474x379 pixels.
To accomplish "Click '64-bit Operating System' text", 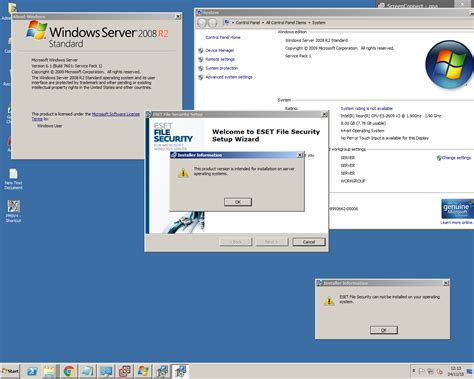I will point(362,131).
